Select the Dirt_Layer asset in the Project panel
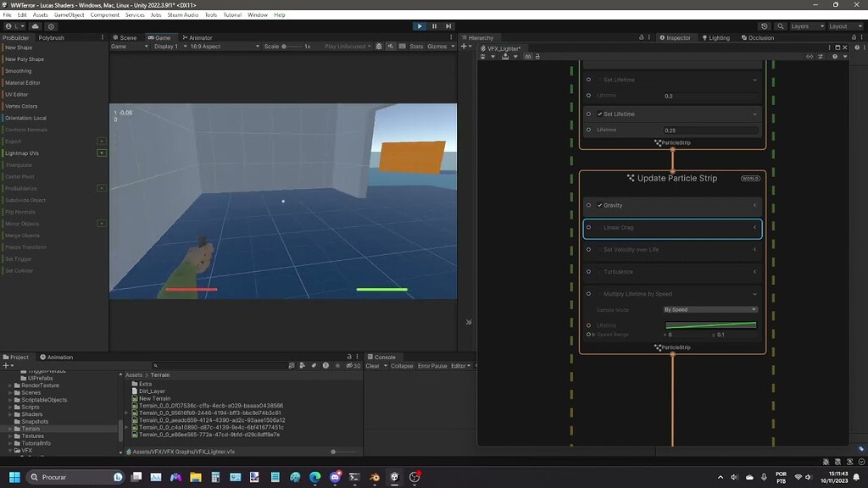 (x=151, y=391)
